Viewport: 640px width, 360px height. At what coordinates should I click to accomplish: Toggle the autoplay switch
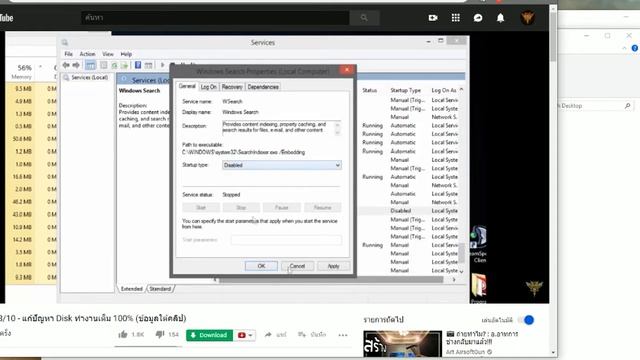click(x=526, y=320)
